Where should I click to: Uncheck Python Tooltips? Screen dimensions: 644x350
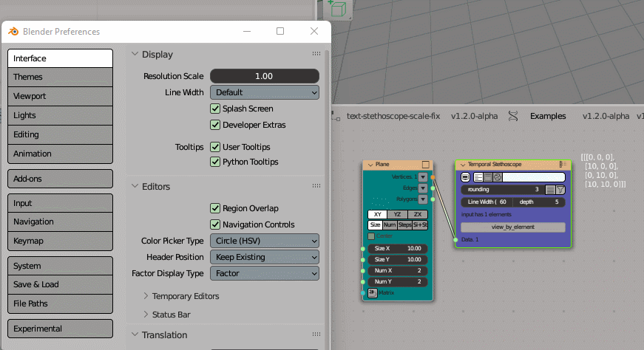pos(216,162)
